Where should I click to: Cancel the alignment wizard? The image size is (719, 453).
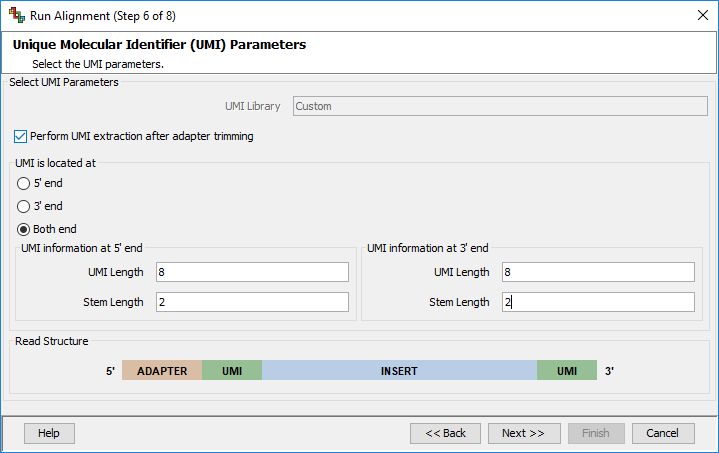pyautogui.click(x=663, y=433)
